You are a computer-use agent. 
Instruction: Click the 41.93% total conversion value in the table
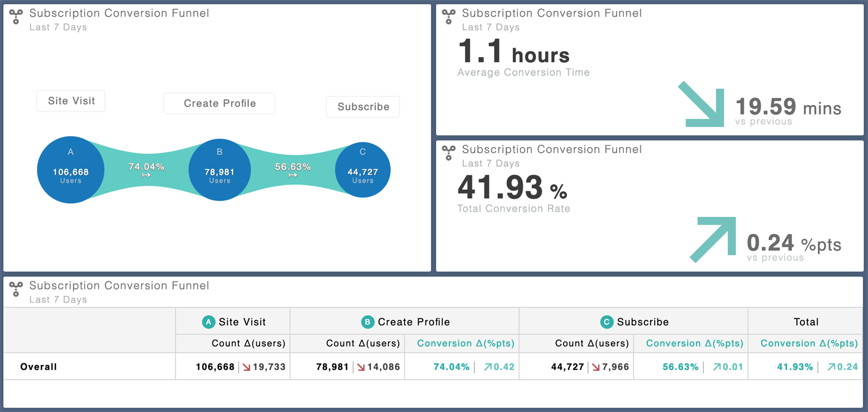[795, 367]
